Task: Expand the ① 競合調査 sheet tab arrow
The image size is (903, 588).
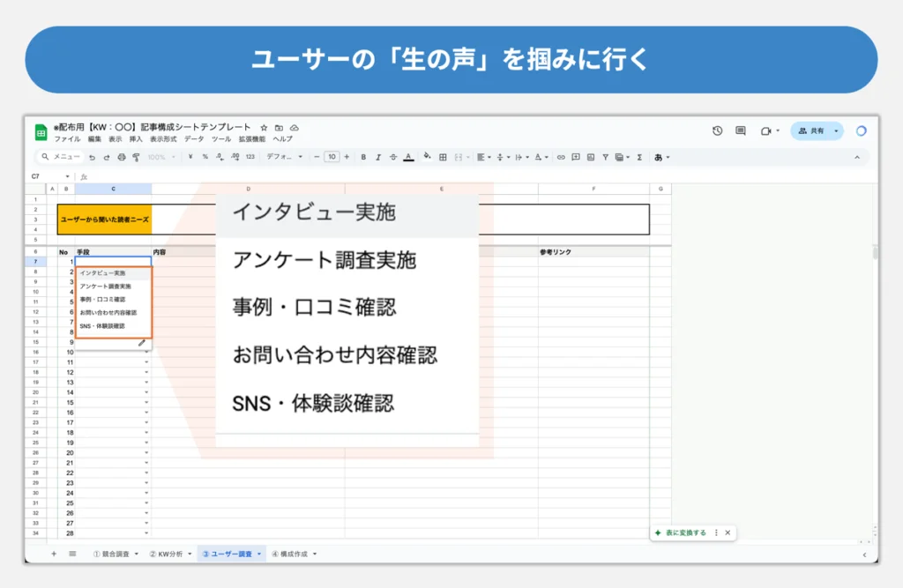Action: tap(137, 555)
